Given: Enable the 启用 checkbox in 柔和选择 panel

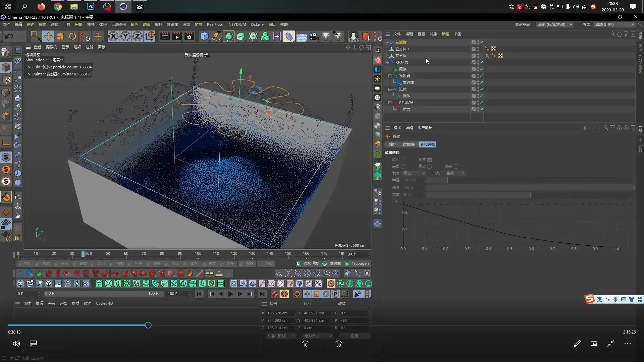Looking at the screenshot, I should 404,160.
